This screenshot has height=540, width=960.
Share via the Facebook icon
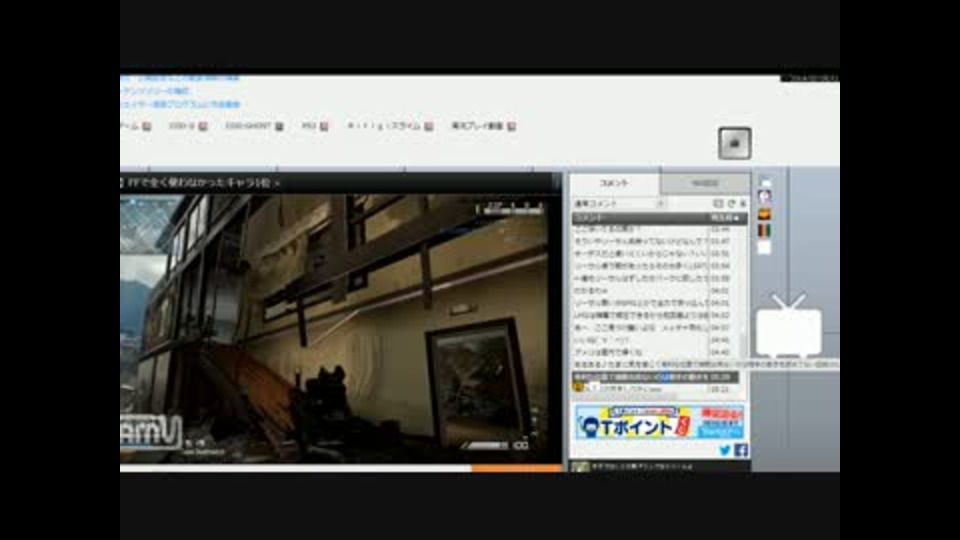[741, 450]
